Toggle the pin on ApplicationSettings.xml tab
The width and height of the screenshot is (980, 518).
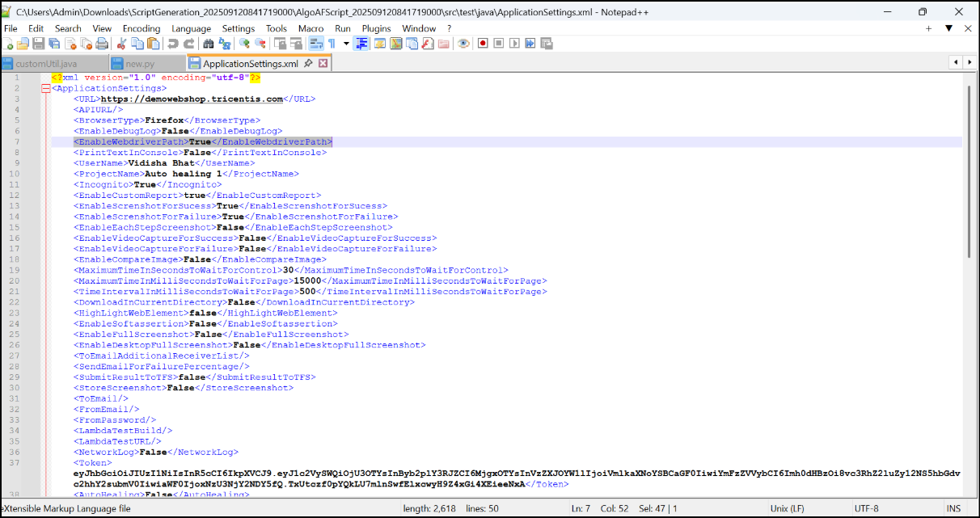[308, 63]
